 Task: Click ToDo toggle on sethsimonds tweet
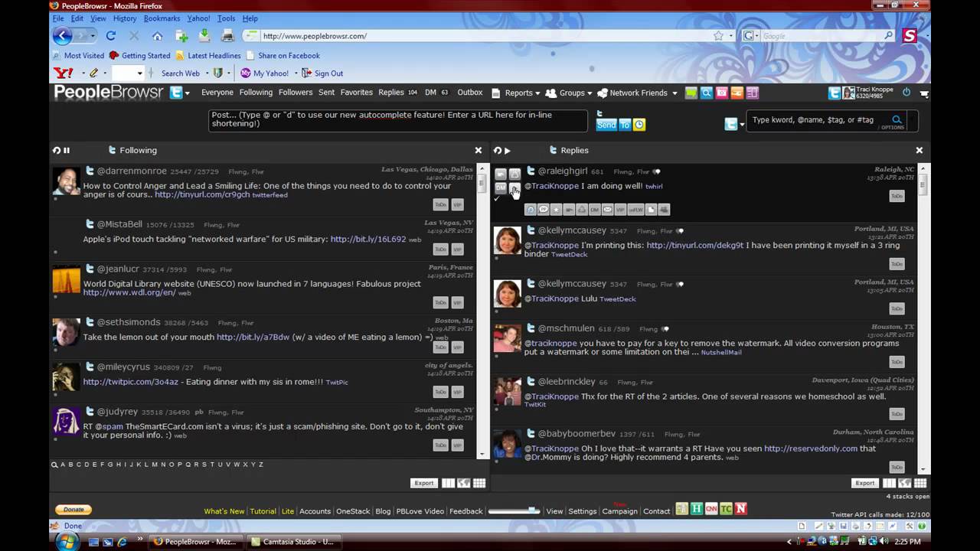(x=440, y=347)
